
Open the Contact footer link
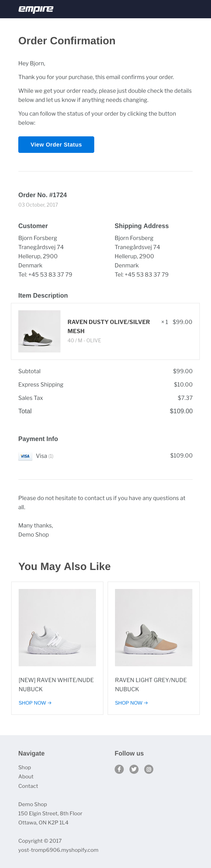[x=28, y=786]
